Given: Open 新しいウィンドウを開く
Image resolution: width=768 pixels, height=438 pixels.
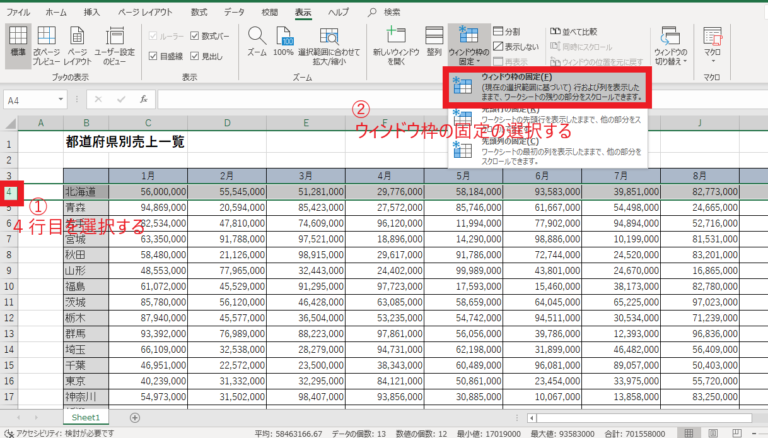Looking at the screenshot, I should (x=396, y=46).
